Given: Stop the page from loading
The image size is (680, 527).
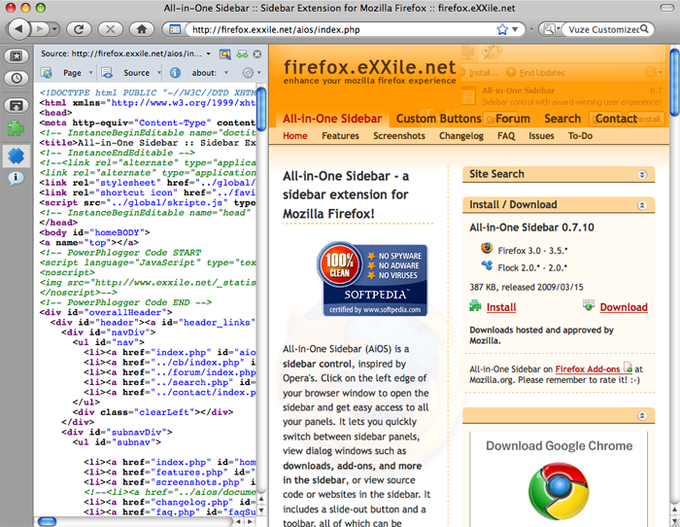Looking at the screenshot, I should pyautogui.click(x=110, y=29).
